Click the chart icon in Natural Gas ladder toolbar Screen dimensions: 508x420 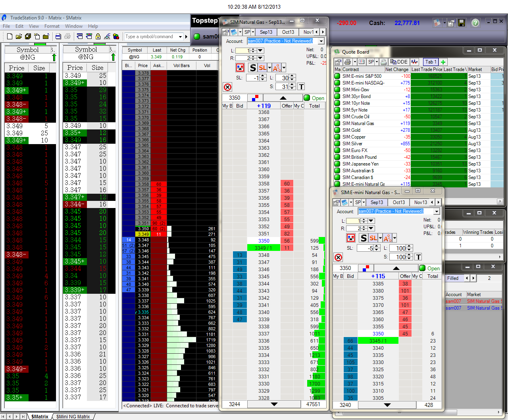(x=234, y=32)
